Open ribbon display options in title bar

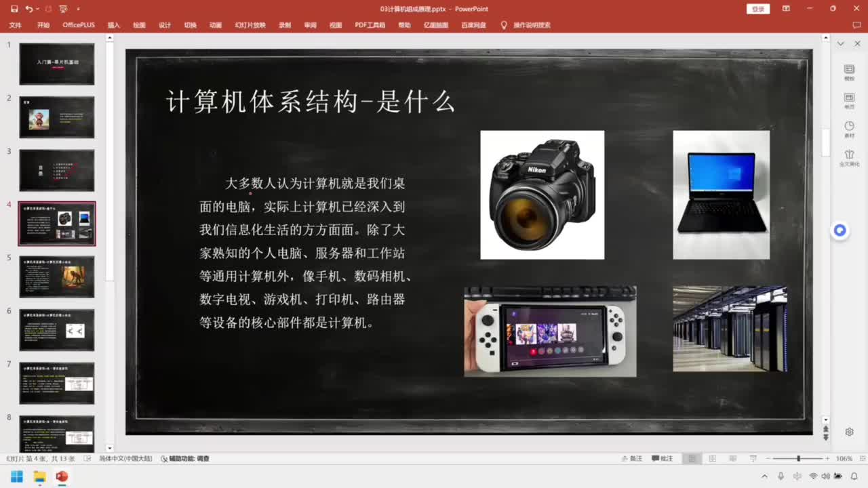point(786,9)
